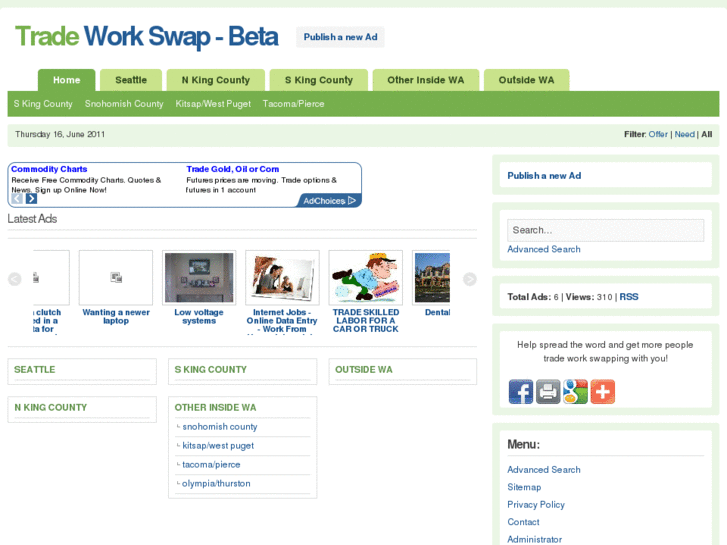Slide Latest Ads carousel left
The height and width of the screenshot is (545, 727).
[15, 279]
